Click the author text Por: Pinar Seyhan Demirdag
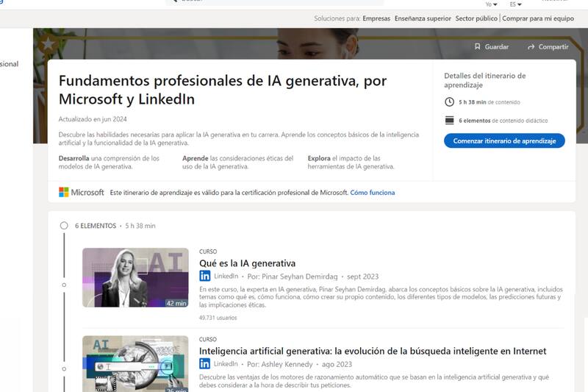This screenshot has width=588, height=392. point(293,277)
